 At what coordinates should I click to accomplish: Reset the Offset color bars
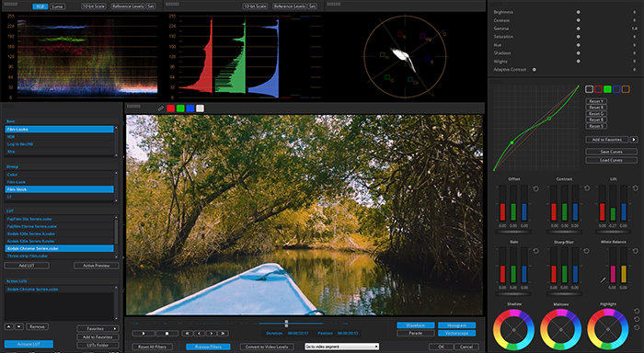(536, 188)
